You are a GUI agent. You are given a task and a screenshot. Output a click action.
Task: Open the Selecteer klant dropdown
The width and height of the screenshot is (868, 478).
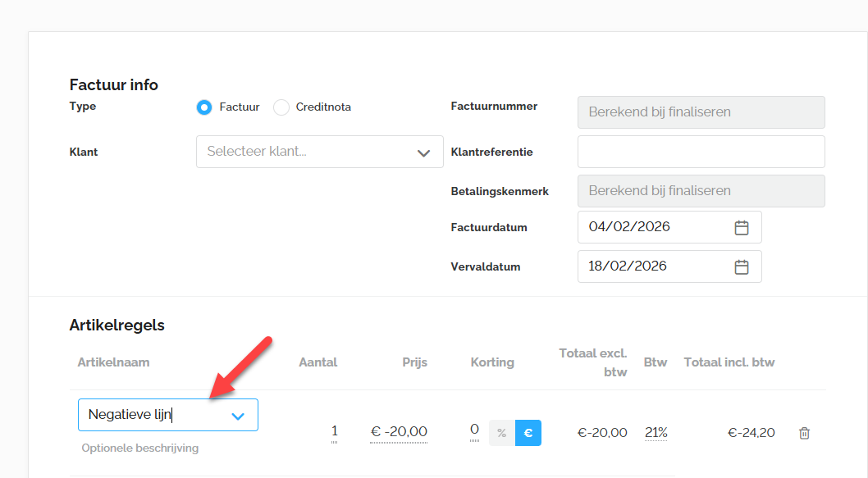(x=319, y=152)
